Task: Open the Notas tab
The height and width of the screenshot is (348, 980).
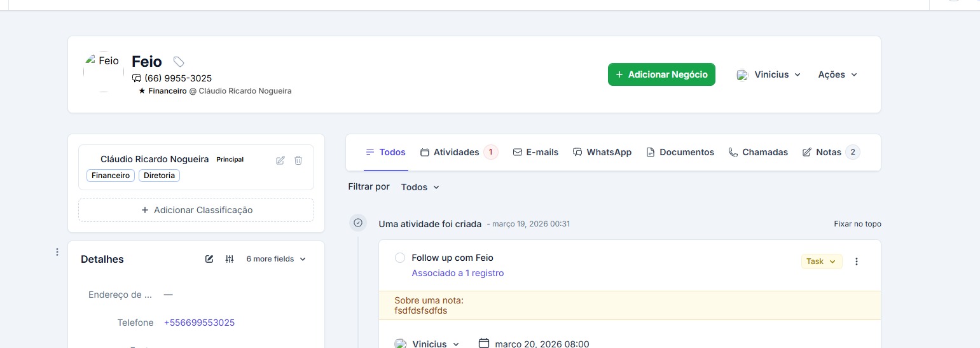Action: [829, 152]
